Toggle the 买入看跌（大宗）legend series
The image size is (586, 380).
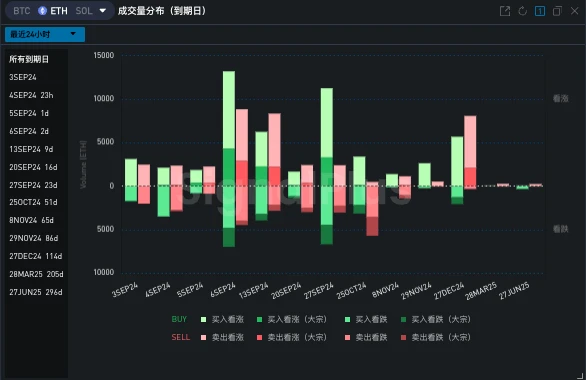tap(436, 319)
